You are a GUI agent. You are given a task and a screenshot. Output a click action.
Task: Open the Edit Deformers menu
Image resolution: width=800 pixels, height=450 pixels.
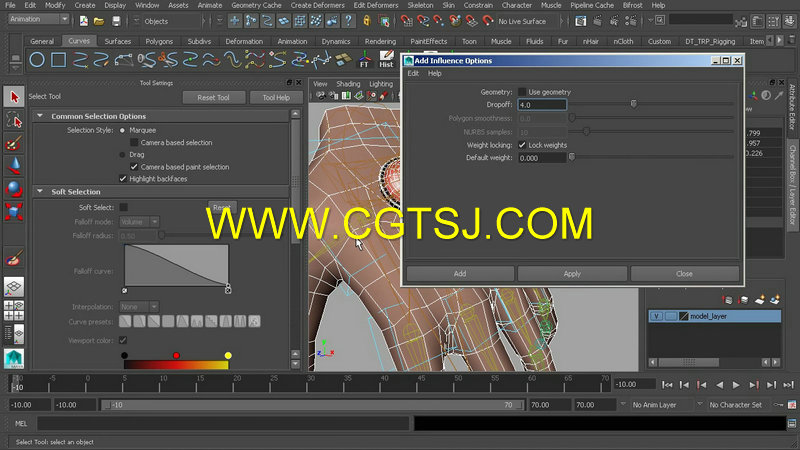[376, 5]
